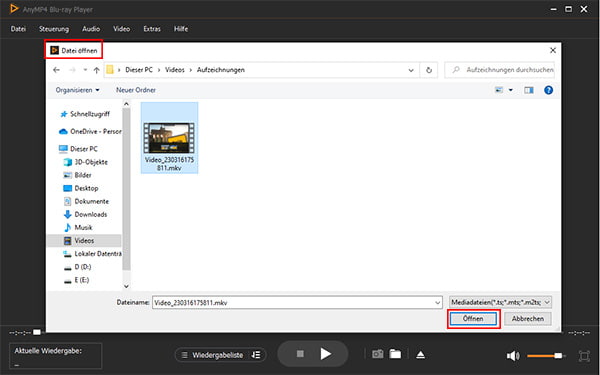Select Video_230316175811.mkv file thumbnail
The width and height of the screenshot is (600, 375).
point(169,138)
